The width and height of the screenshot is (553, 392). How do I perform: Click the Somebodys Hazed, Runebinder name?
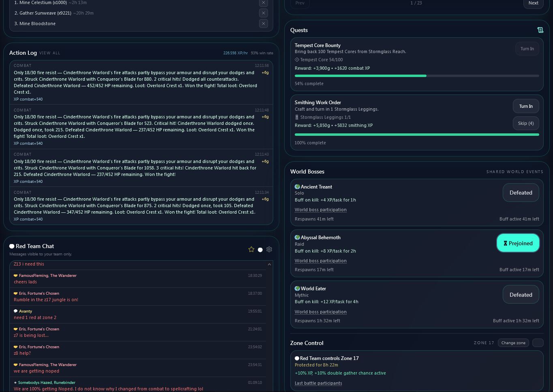coord(47,383)
